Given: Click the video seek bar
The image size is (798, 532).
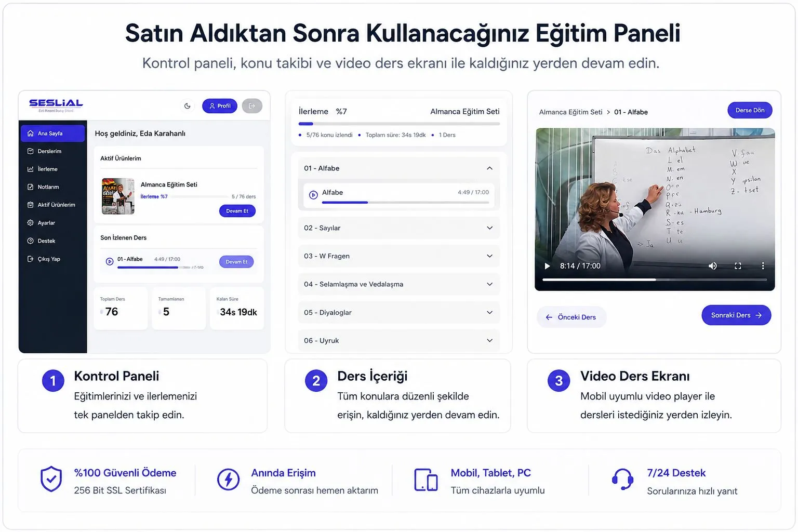Looking at the screenshot, I should pos(655,280).
